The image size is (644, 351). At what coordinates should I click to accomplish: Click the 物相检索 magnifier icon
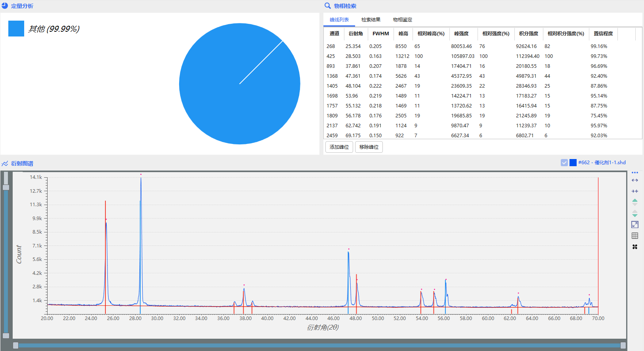[x=328, y=6]
